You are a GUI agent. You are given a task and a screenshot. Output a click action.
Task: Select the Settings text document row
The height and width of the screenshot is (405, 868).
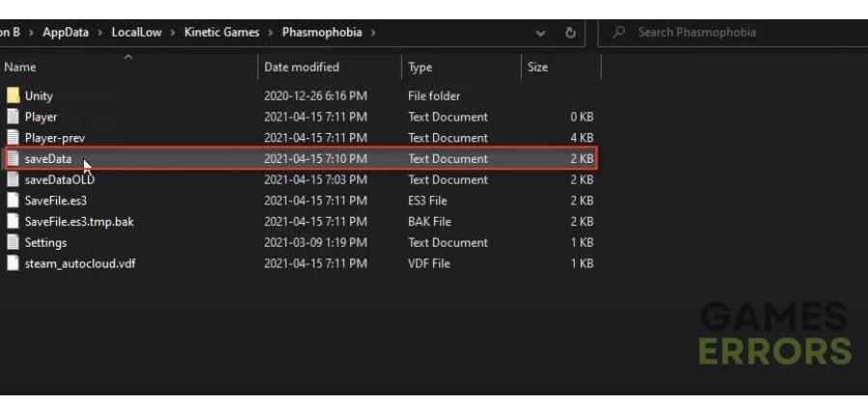tap(299, 242)
